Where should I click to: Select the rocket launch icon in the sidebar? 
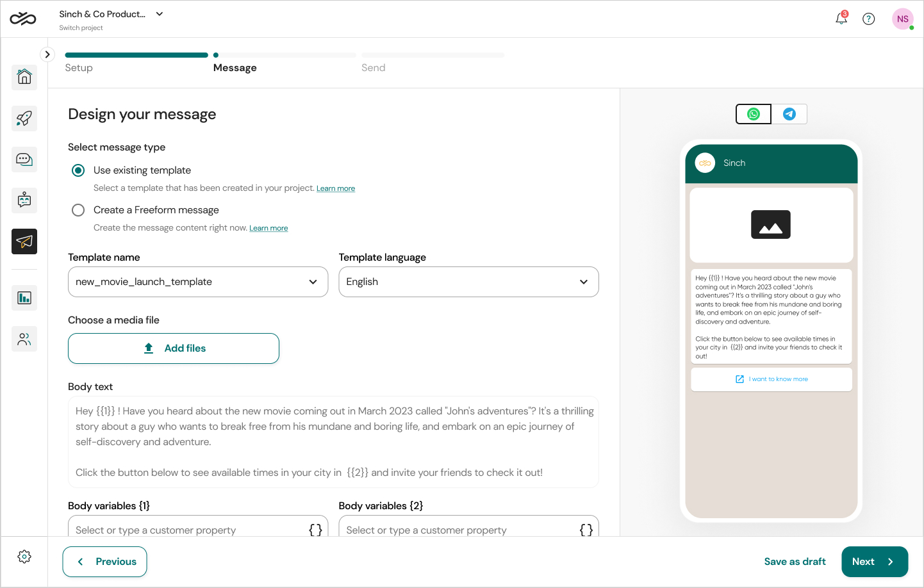(x=24, y=118)
